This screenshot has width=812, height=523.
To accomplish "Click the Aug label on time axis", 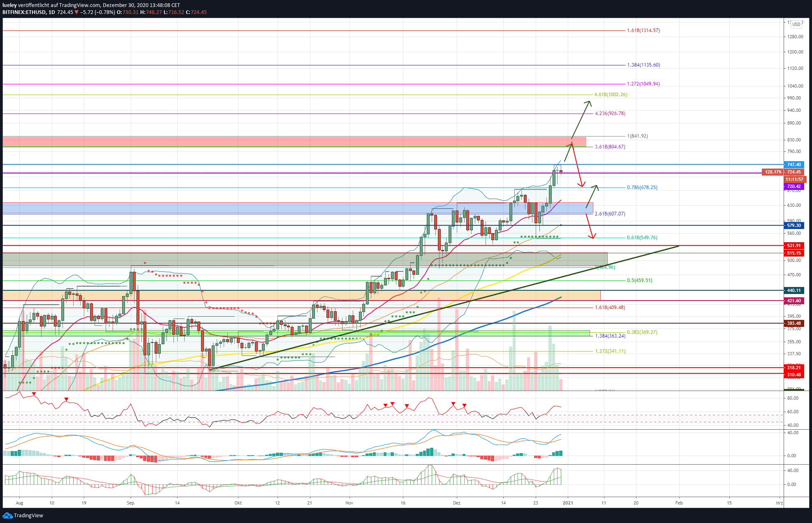I will [x=19, y=503].
